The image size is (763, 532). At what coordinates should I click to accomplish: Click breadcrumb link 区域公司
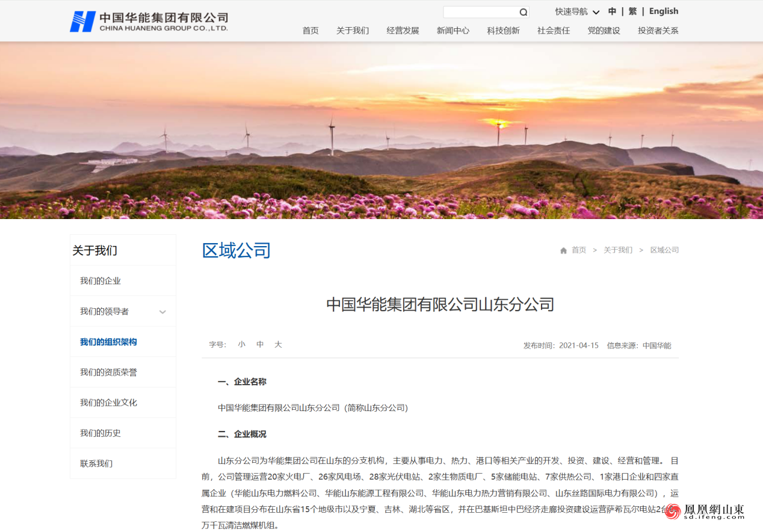pyautogui.click(x=664, y=250)
